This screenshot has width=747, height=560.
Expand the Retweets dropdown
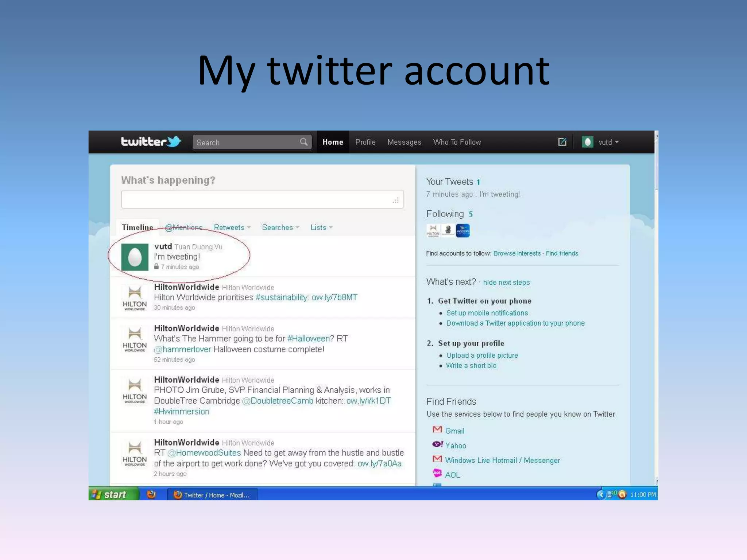tap(232, 227)
